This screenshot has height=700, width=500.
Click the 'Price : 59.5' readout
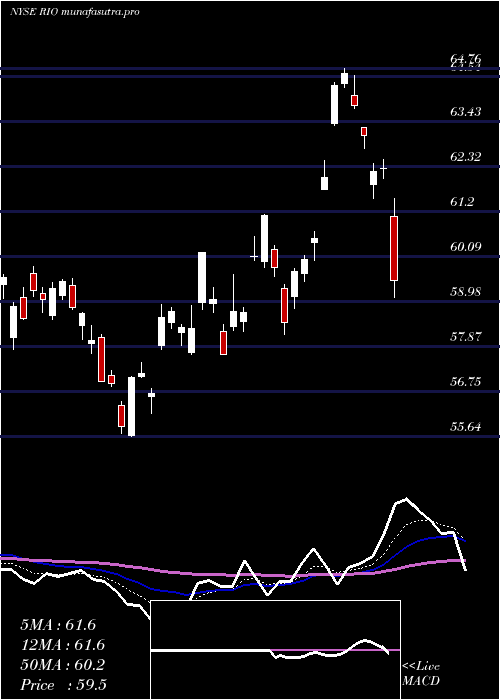pyautogui.click(x=63, y=685)
